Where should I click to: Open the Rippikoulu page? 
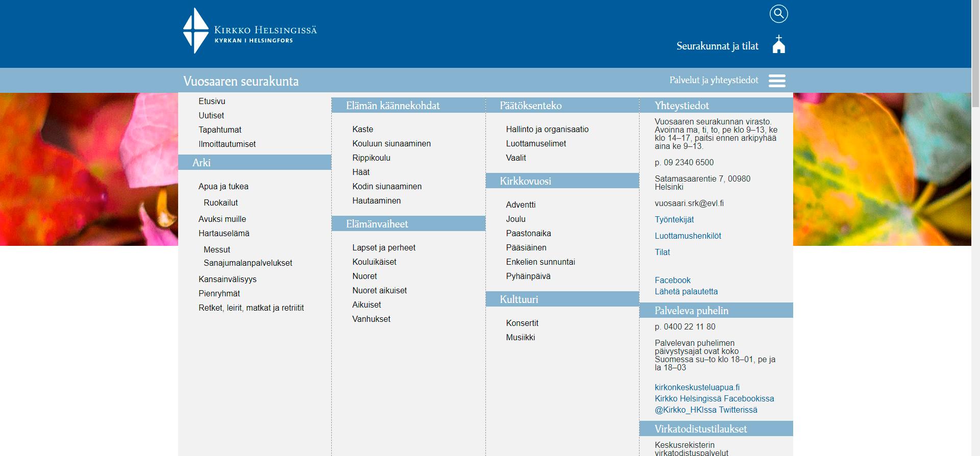tap(371, 158)
